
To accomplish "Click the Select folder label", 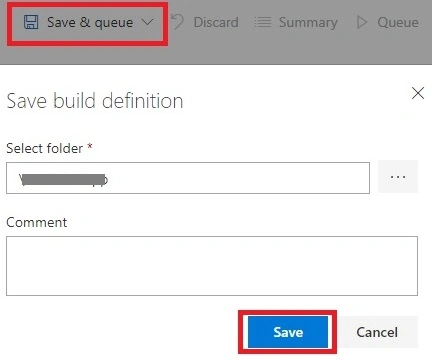I will 45,148.
